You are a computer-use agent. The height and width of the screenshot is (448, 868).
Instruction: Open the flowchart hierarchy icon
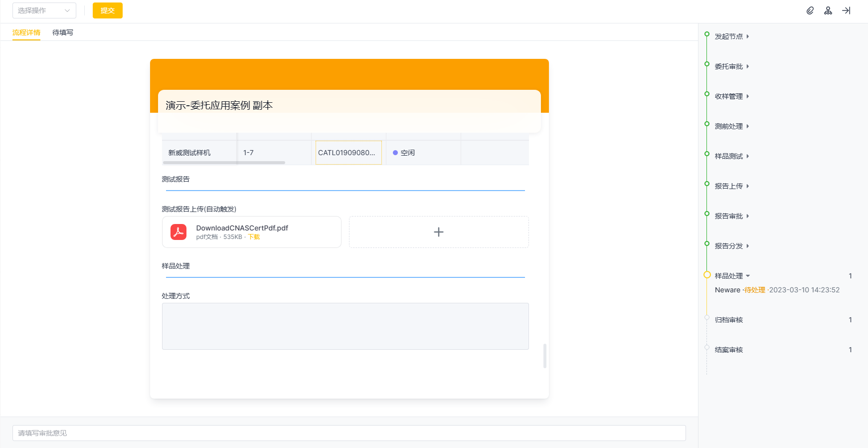828,10
